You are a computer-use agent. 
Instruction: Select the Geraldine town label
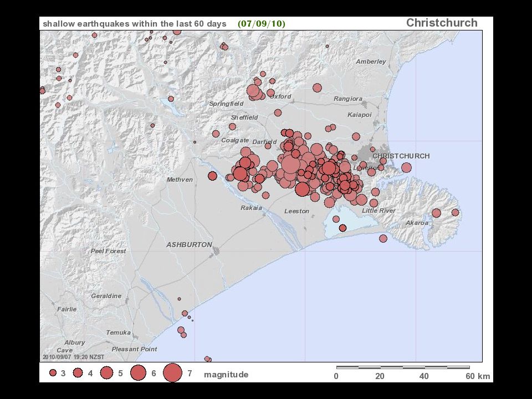point(106,296)
